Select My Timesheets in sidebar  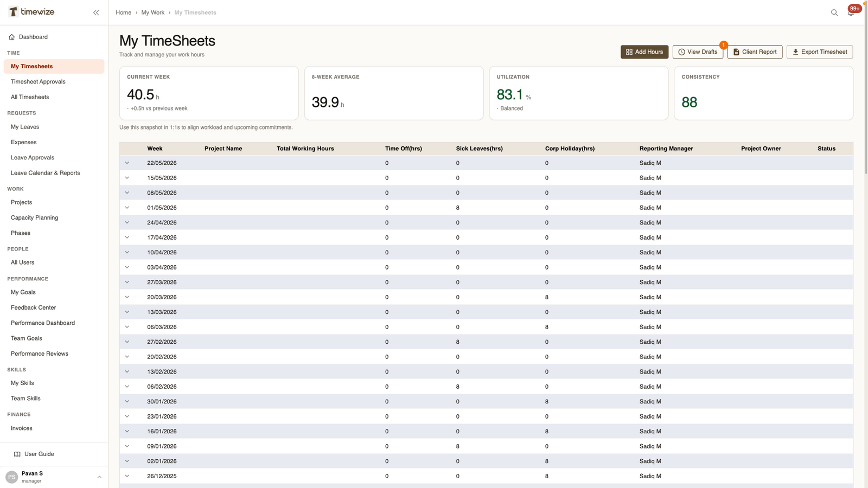pos(54,66)
